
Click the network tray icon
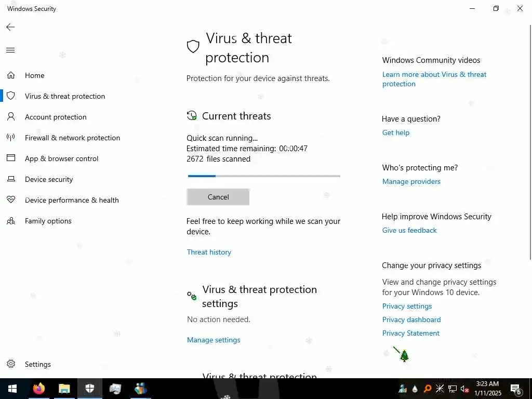click(x=453, y=389)
